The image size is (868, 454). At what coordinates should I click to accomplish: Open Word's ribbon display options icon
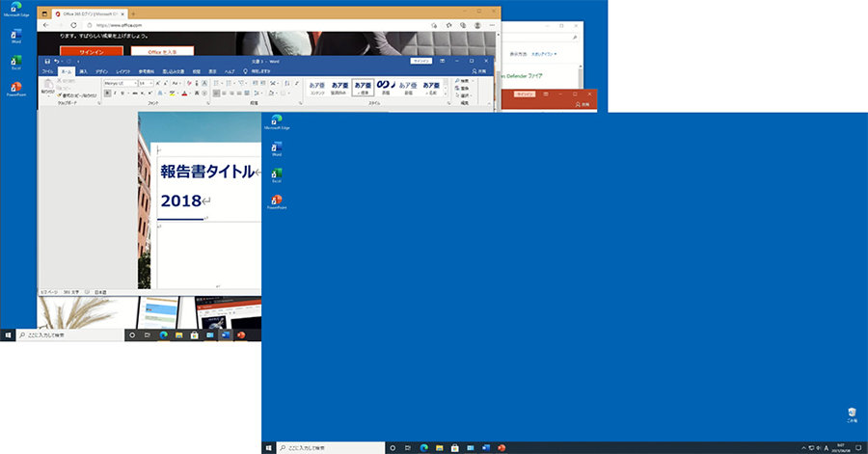coord(443,61)
